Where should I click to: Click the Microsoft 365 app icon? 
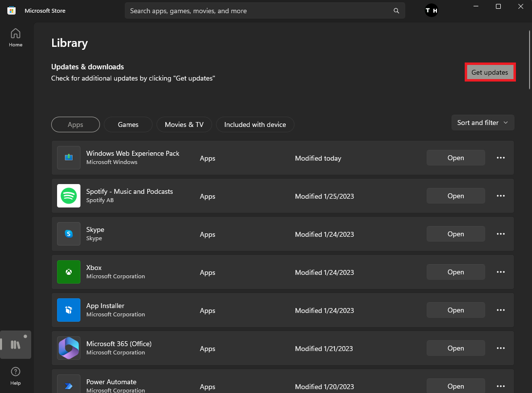[69, 348]
